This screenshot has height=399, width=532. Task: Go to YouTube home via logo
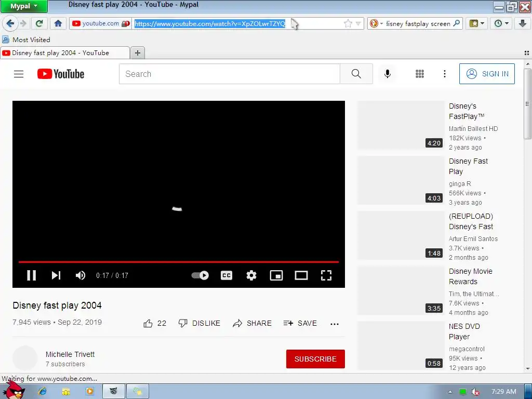[61, 74]
